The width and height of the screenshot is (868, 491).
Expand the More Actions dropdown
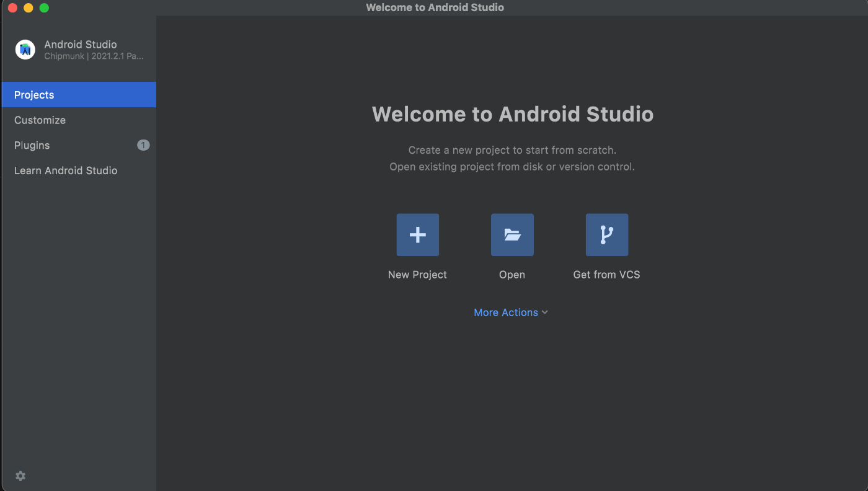click(511, 312)
